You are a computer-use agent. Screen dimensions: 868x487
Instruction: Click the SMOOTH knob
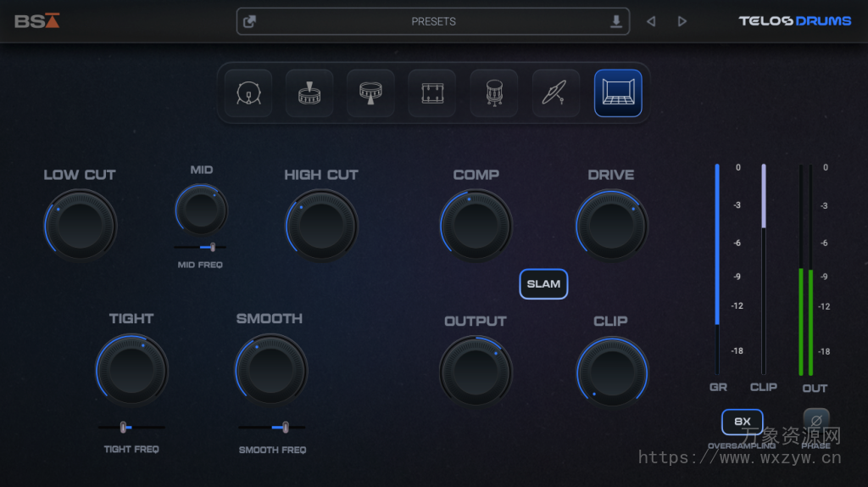(x=271, y=370)
